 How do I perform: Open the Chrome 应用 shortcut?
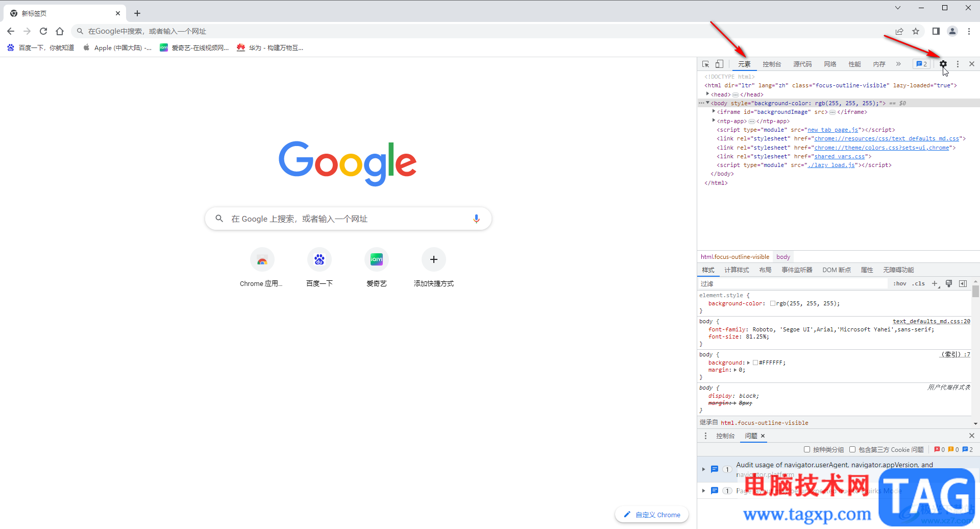coord(262,268)
